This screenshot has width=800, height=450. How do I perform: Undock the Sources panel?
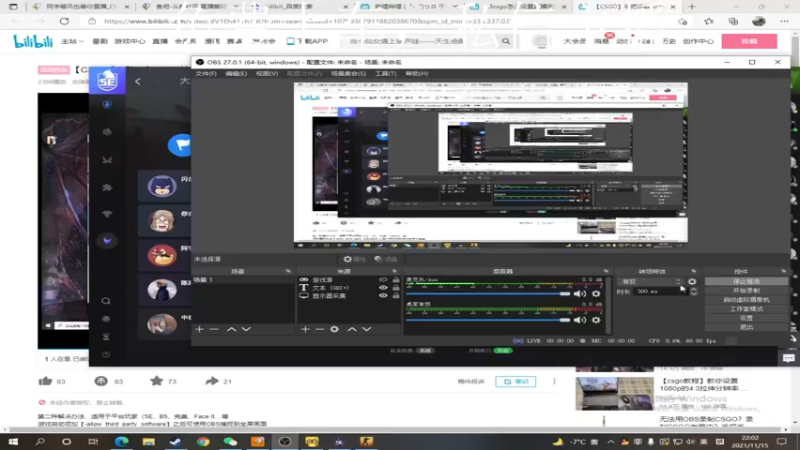click(394, 271)
